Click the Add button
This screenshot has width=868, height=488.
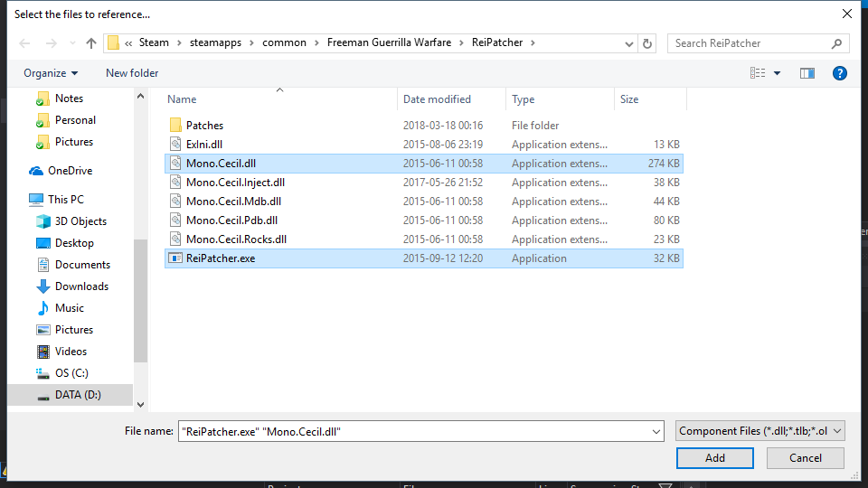714,458
